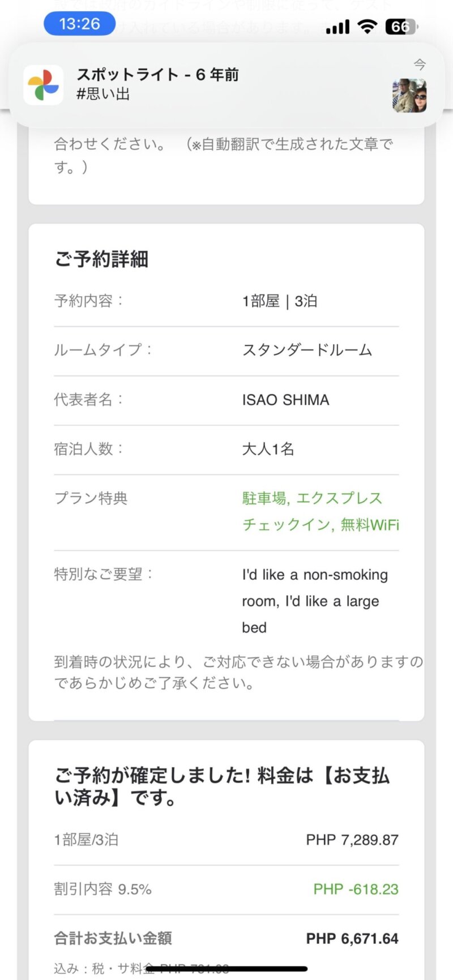
Task: Select the ご予約詳細 section heading
Action: coord(101,259)
